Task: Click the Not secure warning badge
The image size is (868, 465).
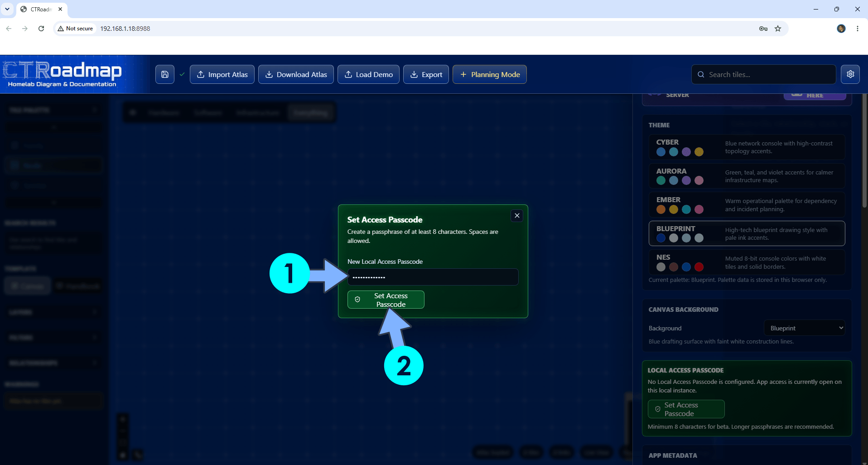Action: (75, 29)
